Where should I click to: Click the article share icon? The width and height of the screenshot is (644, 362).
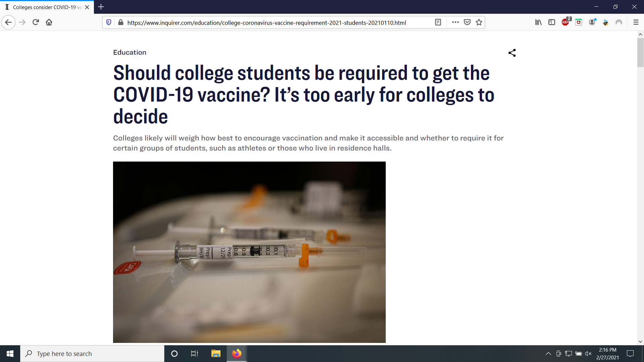[512, 53]
